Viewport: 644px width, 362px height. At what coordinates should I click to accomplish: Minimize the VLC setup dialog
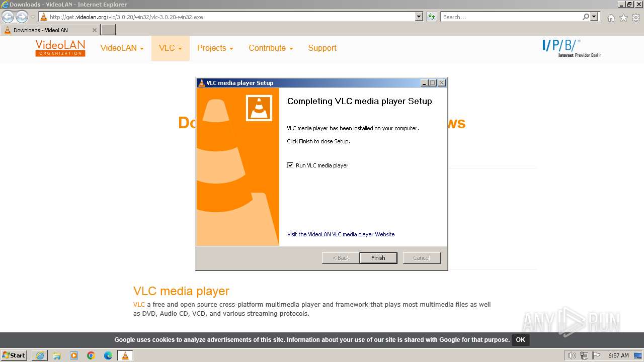tap(424, 83)
